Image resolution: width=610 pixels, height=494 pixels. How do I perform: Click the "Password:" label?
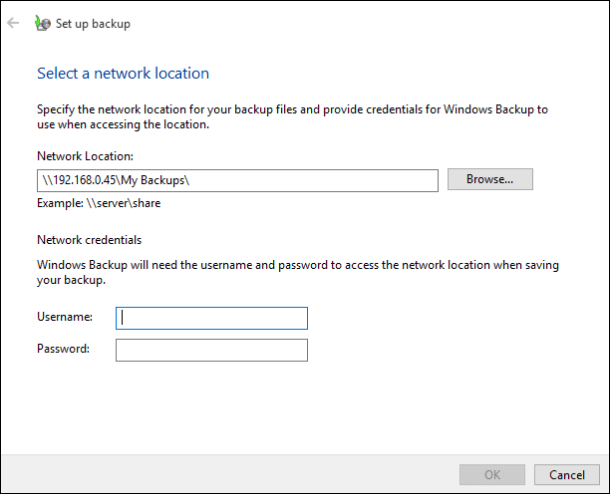(x=64, y=349)
